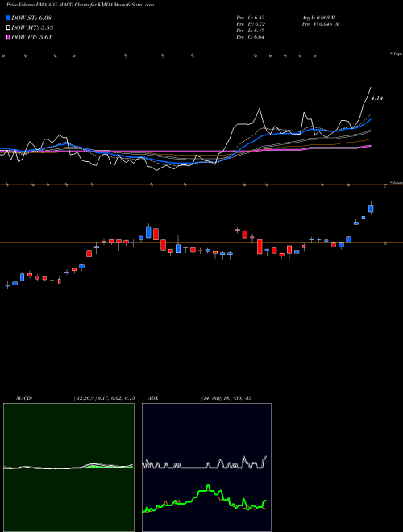Click the 'Pre O: 6.52' value

click(251, 18)
